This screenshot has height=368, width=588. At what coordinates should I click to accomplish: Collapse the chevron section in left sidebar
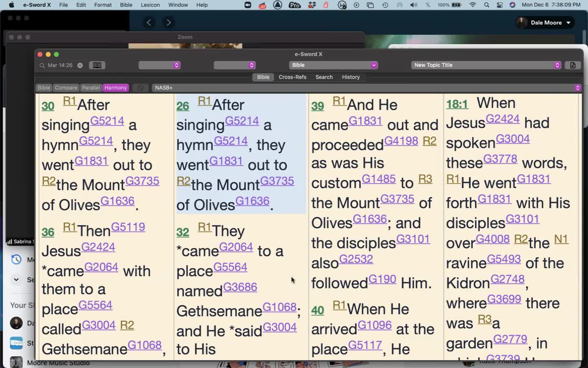point(16,280)
